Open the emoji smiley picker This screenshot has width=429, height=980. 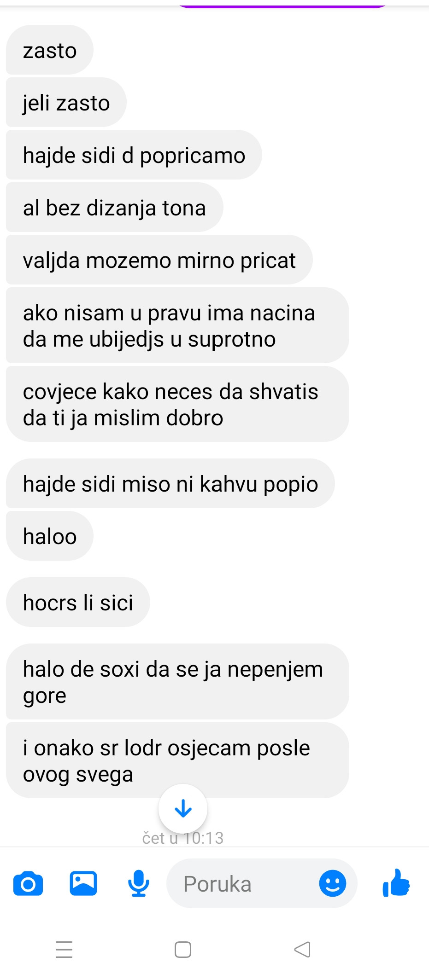pyautogui.click(x=332, y=883)
